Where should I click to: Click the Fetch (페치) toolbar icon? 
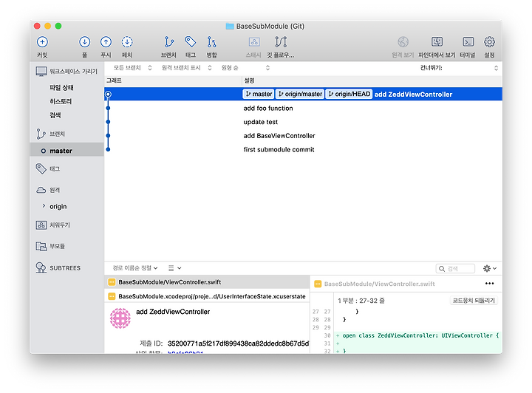pos(127,42)
